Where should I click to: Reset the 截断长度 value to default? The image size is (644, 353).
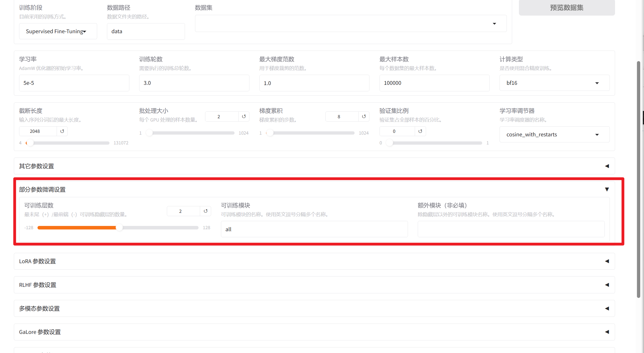pyautogui.click(x=62, y=131)
